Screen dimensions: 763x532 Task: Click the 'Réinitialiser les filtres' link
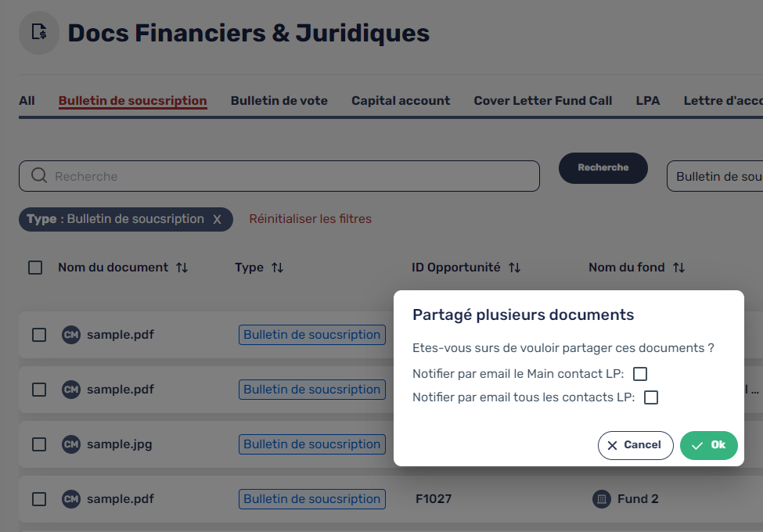pyautogui.click(x=310, y=219)
